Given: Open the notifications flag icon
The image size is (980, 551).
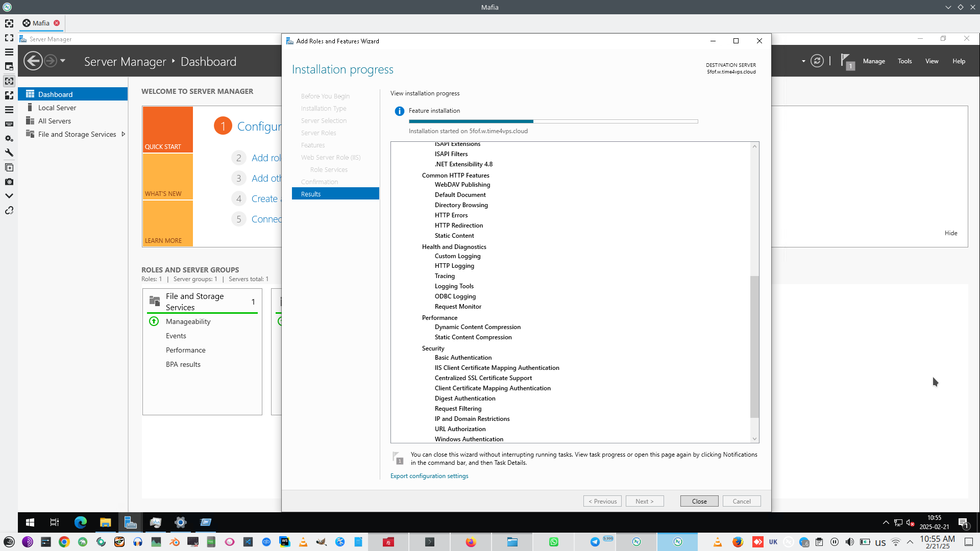Looking at the screenshot, I should tap(846, 61).
